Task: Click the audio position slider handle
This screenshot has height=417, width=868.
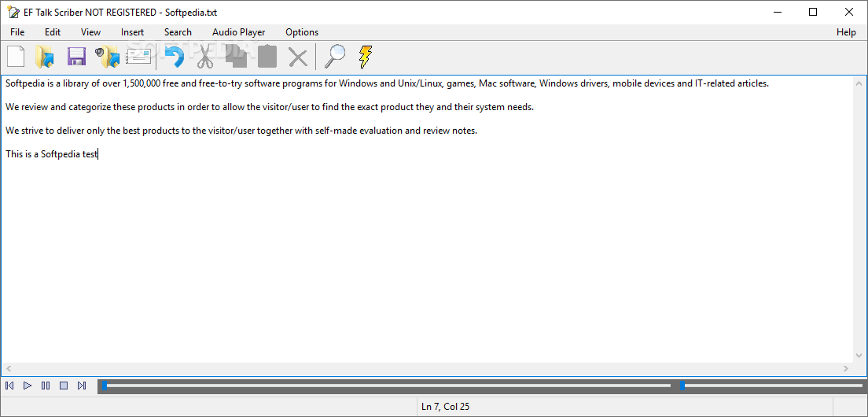Action: click(104, 386)
